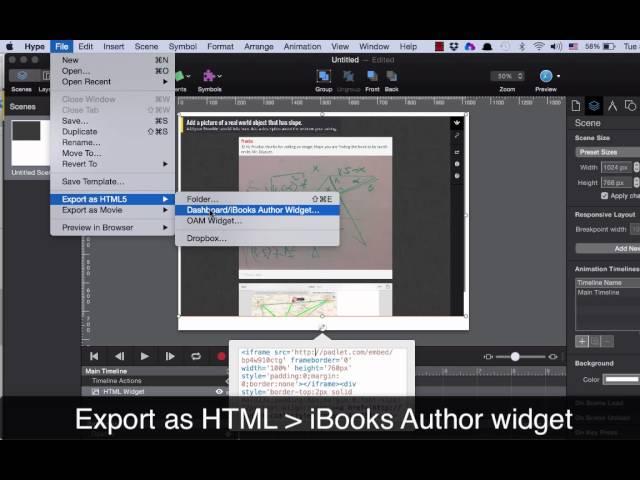Step forward one frame
Screen dimensions: 640x480
tap(170, 356)
